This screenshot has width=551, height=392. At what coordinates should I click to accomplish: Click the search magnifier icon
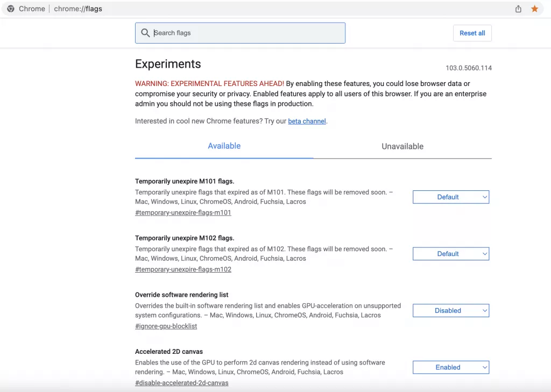[145, 33]
